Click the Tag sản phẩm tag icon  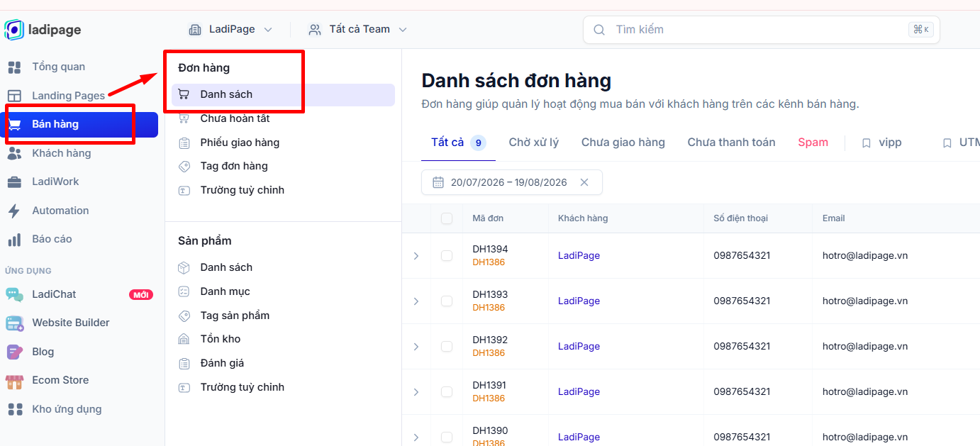pyautogui.click(x=184, y=316)
